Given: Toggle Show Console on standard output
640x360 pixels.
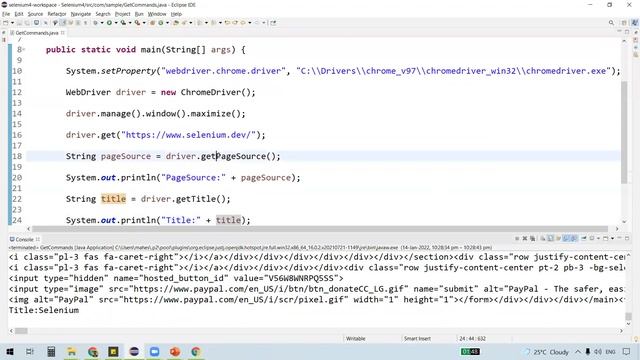Looking at the screenshot, I should coord(565,238).
